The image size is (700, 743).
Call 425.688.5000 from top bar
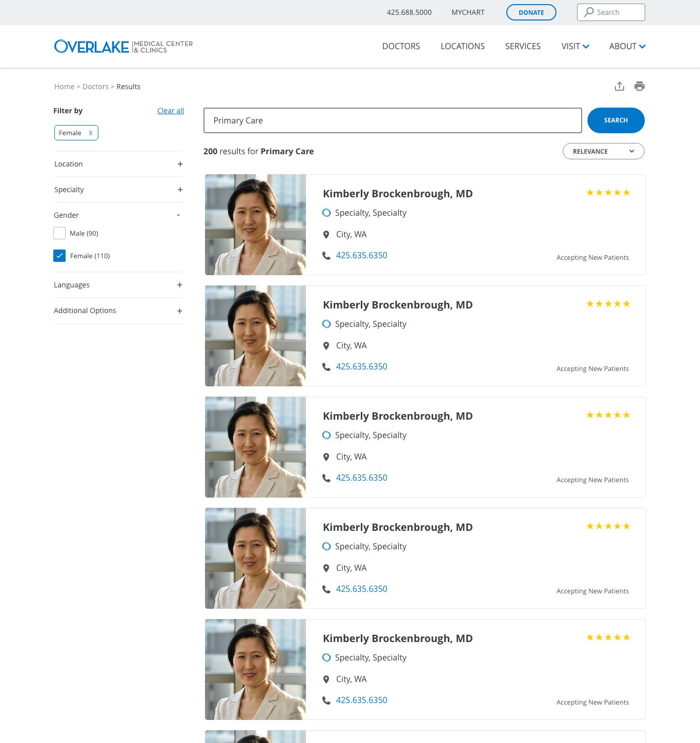[409, 12]
